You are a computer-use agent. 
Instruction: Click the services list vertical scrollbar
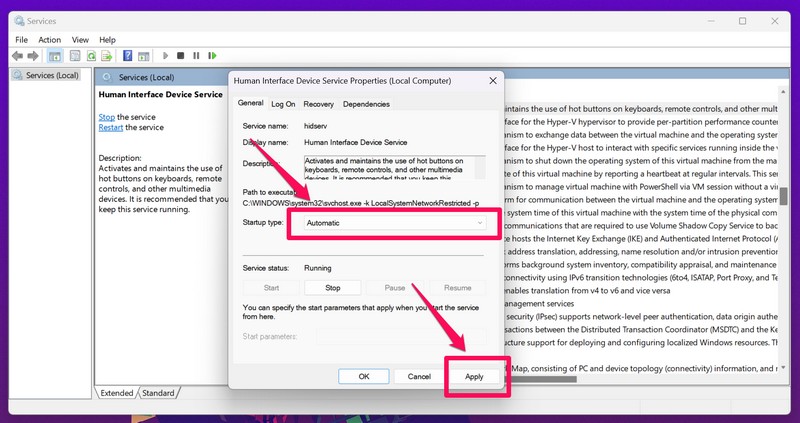coord(785,200)
